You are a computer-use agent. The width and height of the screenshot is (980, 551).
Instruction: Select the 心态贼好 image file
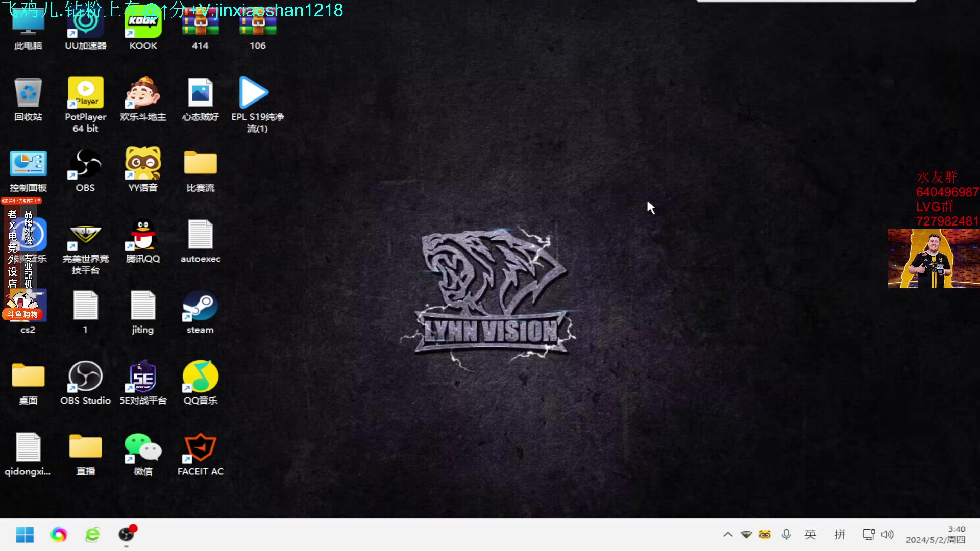200,99
